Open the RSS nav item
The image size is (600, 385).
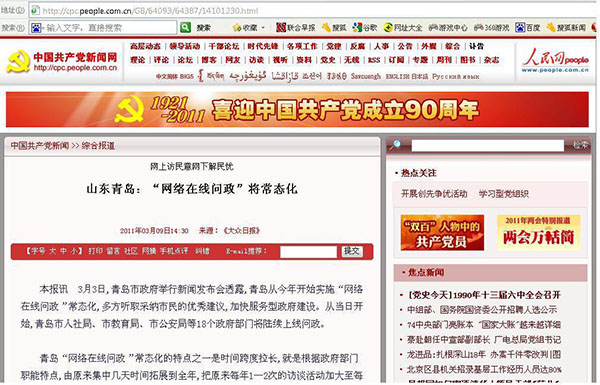click(374, 60)
